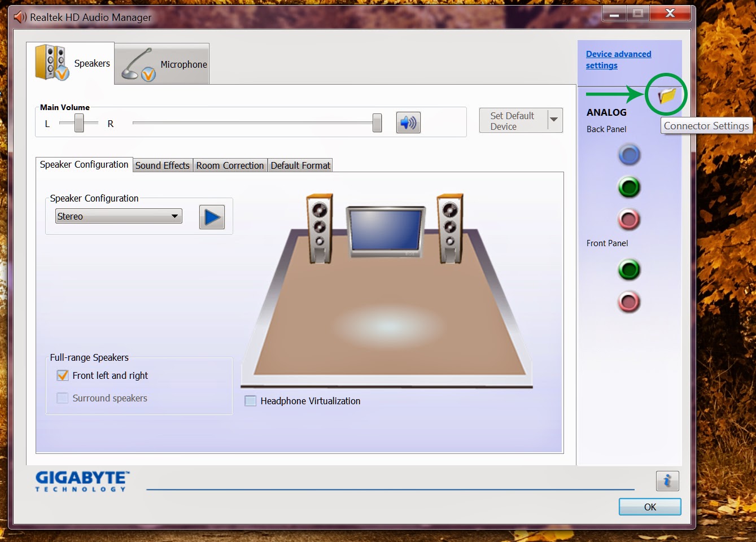Open the Sound Effects tab
The height and width of the screenshot is (542, 756).
tap(163, 165)
